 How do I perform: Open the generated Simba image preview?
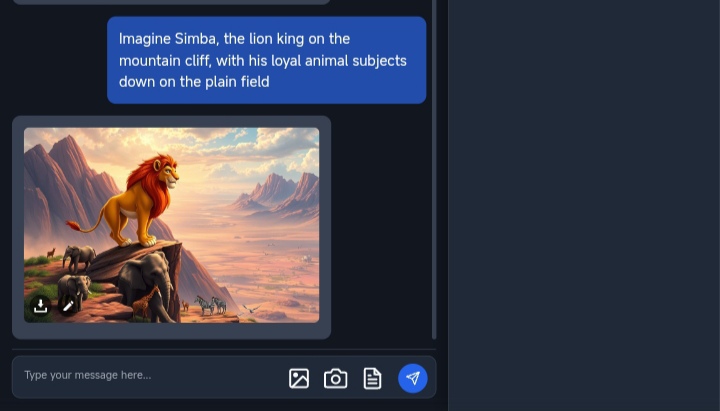pyautogui.click(x=171, y=225)
